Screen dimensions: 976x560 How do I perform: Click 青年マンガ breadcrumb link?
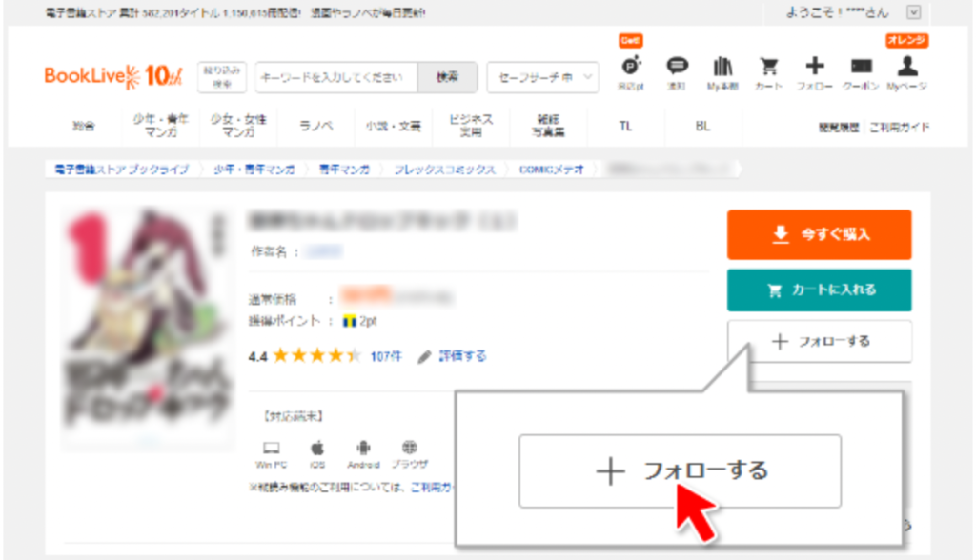coord(344,170)
